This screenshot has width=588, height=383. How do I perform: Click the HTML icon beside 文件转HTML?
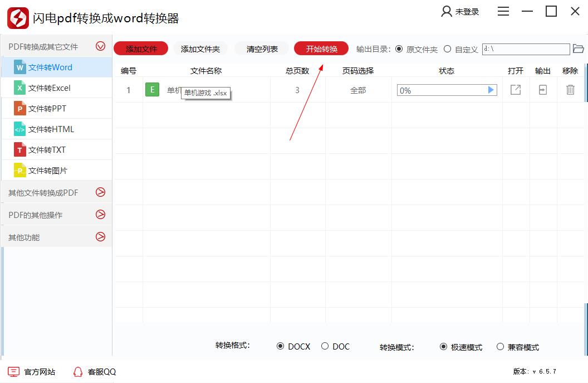19,129
